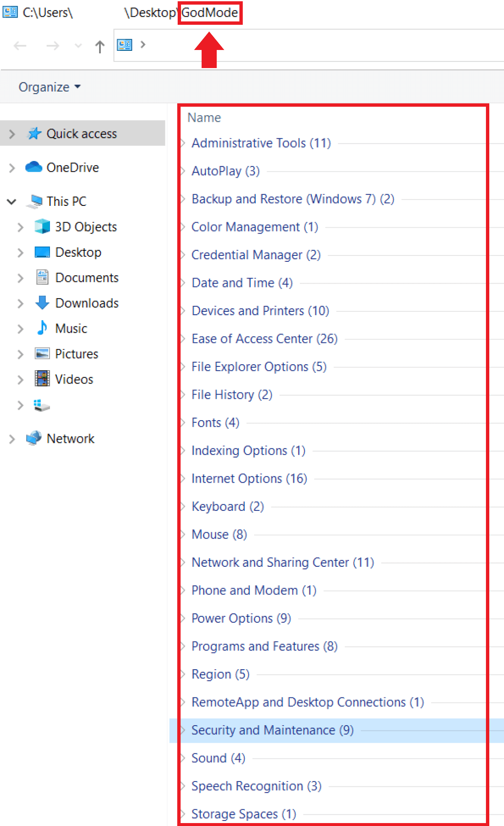Click Color Management (1) group header
Viewport: 504px width, 826px height.
tap(255, 227)
